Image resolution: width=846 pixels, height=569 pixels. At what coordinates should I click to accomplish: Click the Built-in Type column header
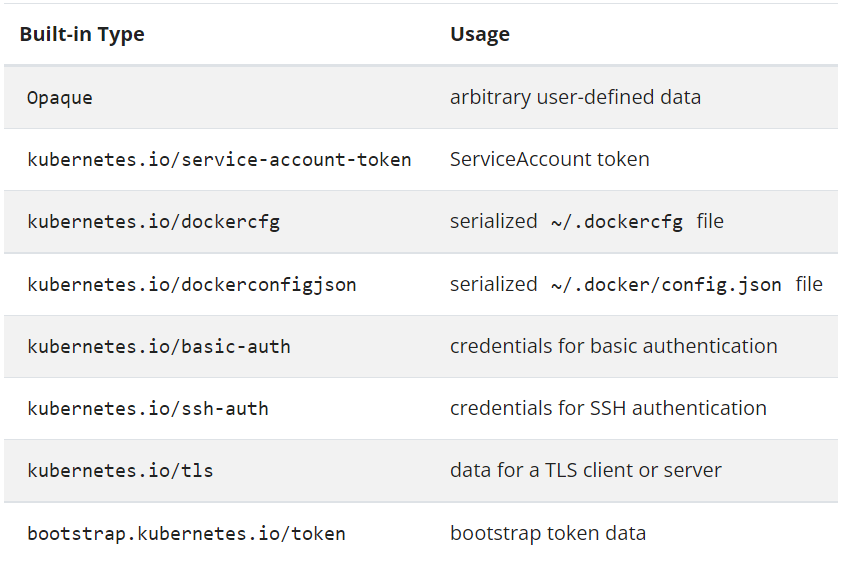(x=82, y=34)
